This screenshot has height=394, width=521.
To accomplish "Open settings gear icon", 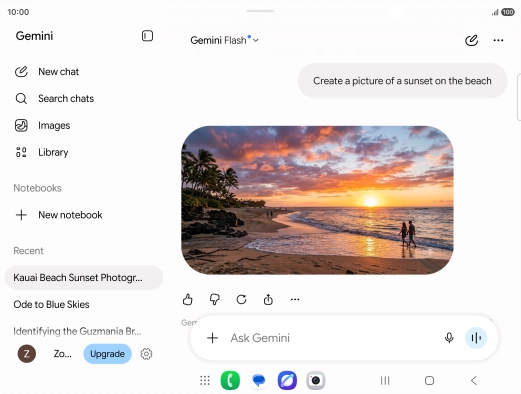I will [x=146, y=354].
